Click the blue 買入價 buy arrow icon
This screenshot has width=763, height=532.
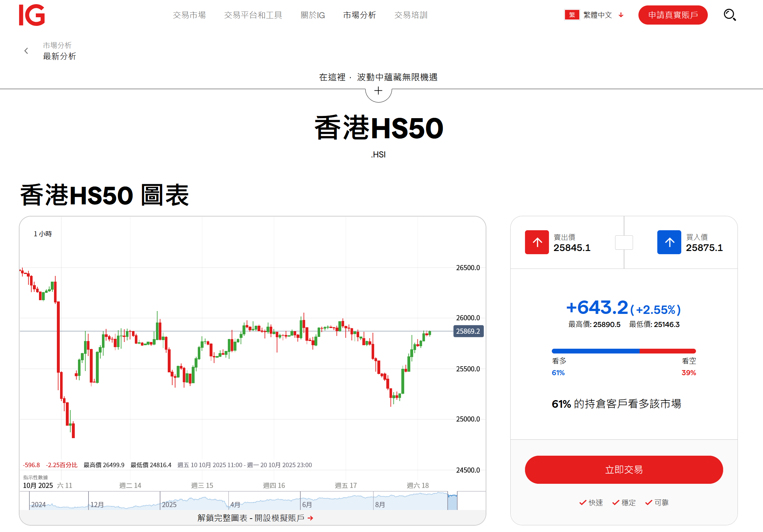click(669, 242)
